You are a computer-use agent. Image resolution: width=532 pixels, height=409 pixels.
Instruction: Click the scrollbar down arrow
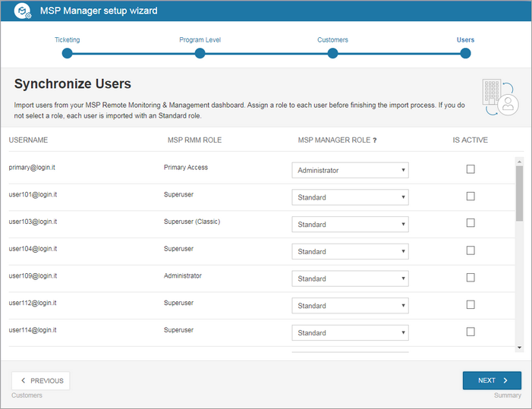tap(519, 348)
